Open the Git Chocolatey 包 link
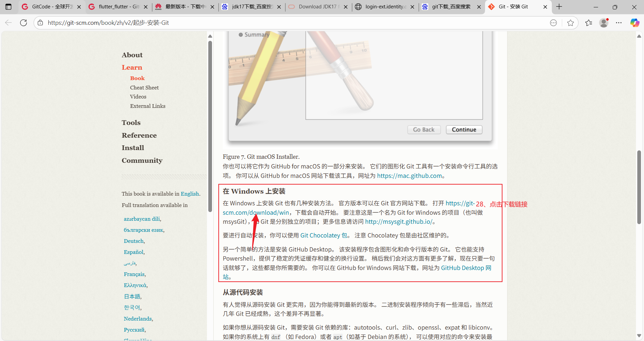 click(x=324, y=235)
